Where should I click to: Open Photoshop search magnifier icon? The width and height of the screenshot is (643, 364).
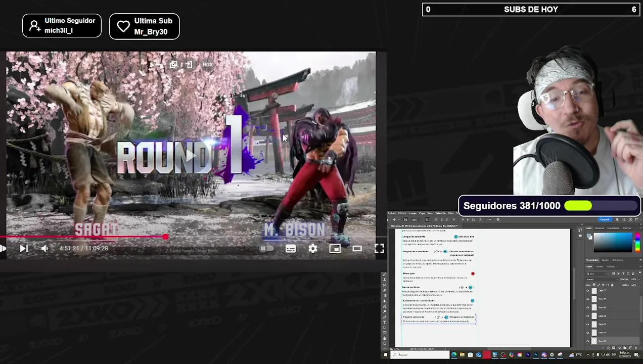pos(624,219)
